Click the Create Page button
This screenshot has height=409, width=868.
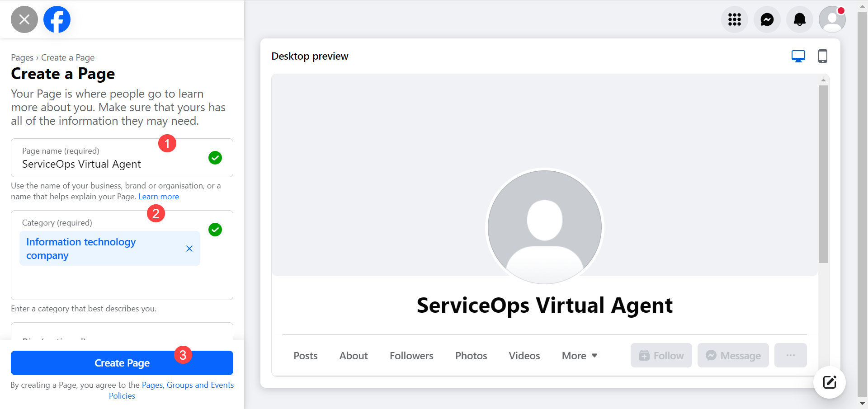(x=122, y=362)
